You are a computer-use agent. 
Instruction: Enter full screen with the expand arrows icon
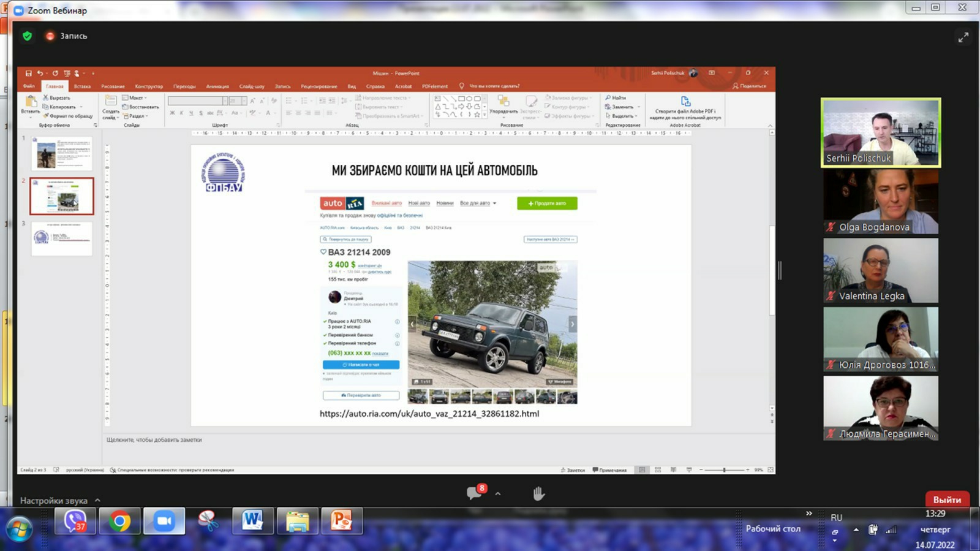[963, 37]
